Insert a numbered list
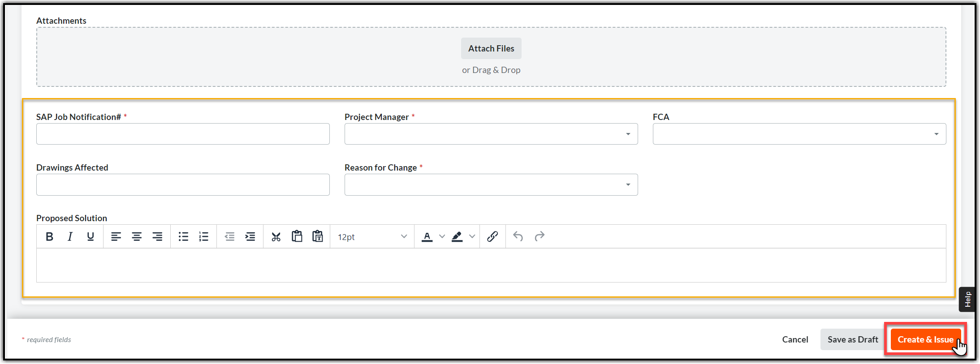The width and height of the screenshot is (980, 364). [204, 236]
